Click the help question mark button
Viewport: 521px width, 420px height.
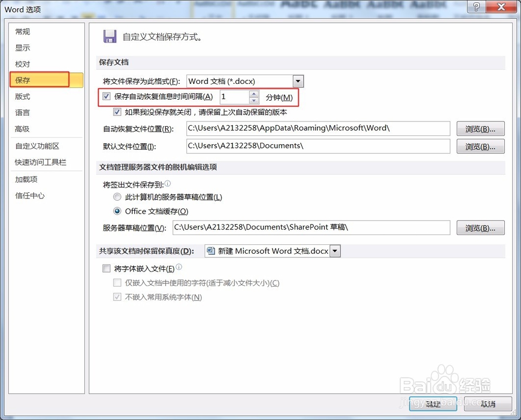(476, 7)
